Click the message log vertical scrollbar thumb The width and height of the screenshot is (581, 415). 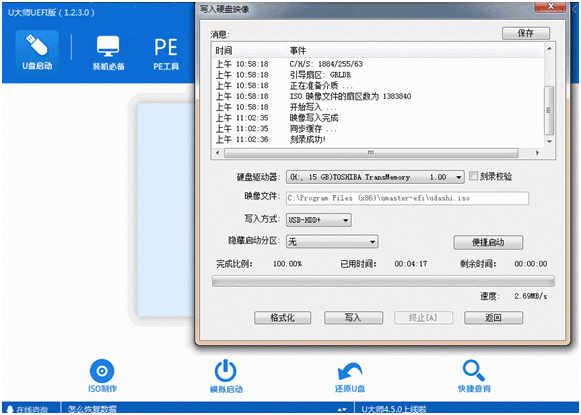[549, 110]
